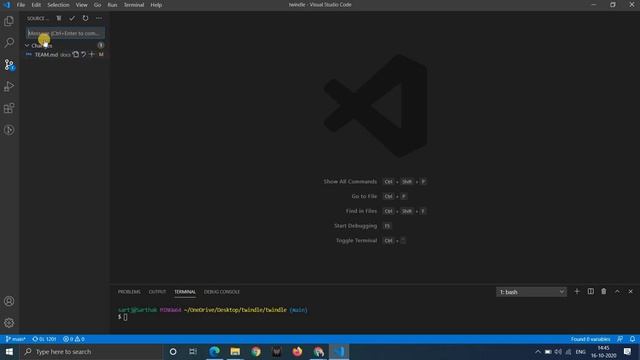The height and width of the screenshot is (360, 640).
Task: Open File Explorer from the taskbar
Action: (x=235, y=351)
